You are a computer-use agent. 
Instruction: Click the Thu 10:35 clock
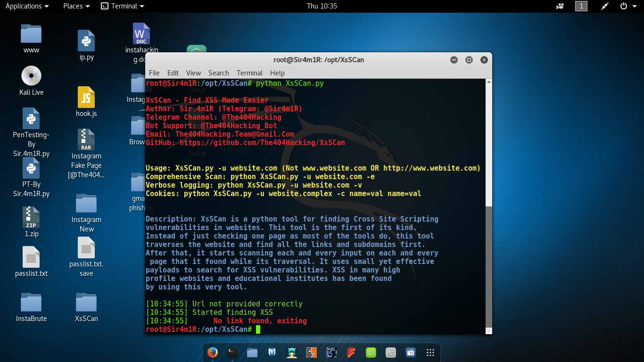click(x=322, y=6)
